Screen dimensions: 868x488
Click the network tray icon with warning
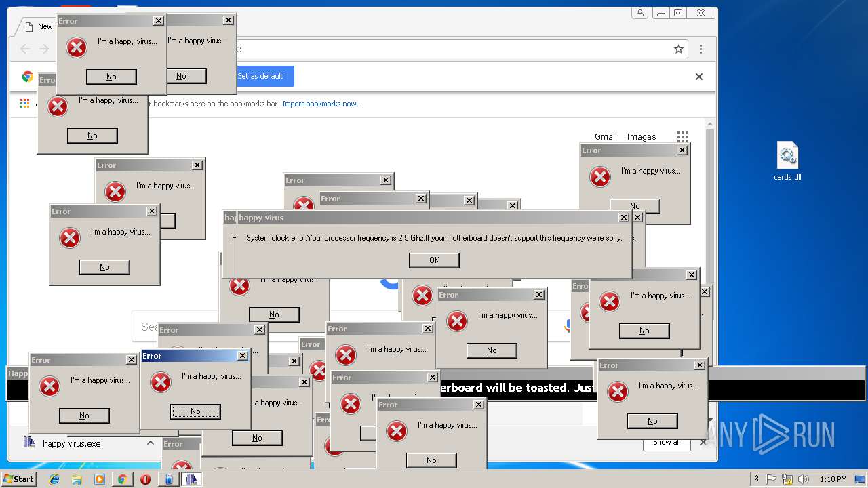[787, 479]
